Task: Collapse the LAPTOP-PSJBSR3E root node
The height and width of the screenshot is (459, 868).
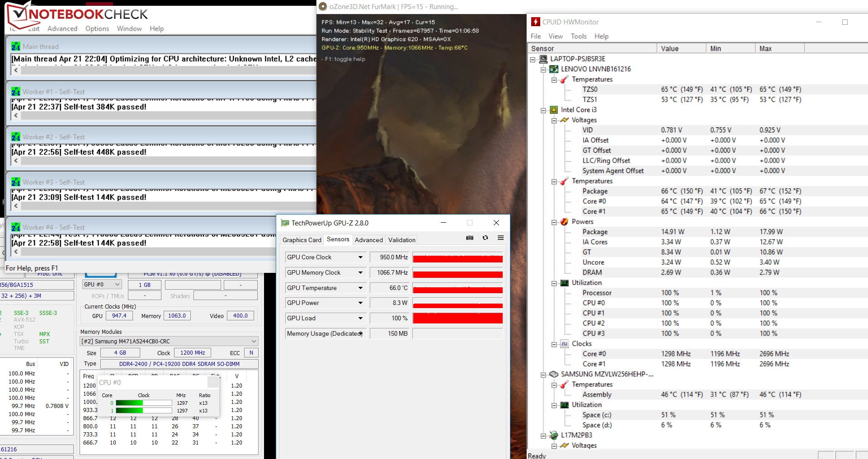Action: click(533, 59)
